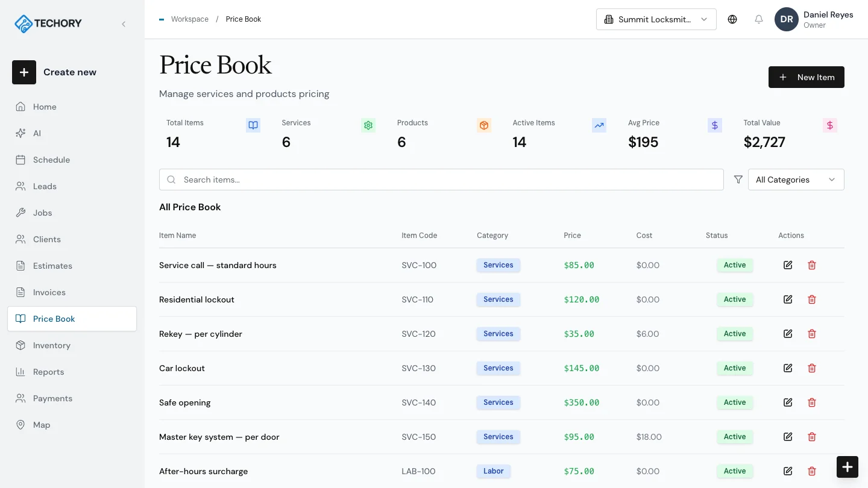
Task: Open notifications bell
Action: (x=759, y=19)
